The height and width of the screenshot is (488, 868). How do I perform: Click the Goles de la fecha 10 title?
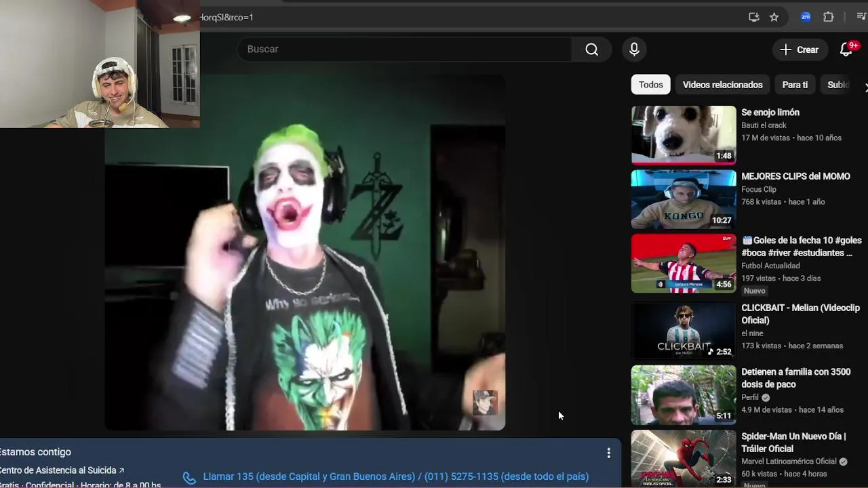pyautogui.click(x=802, y=247)
